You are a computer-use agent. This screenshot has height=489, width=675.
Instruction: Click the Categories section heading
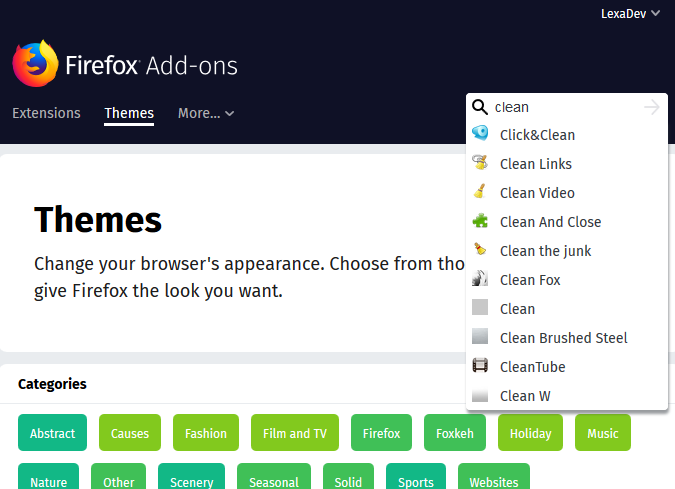click(x=52, y=384)
